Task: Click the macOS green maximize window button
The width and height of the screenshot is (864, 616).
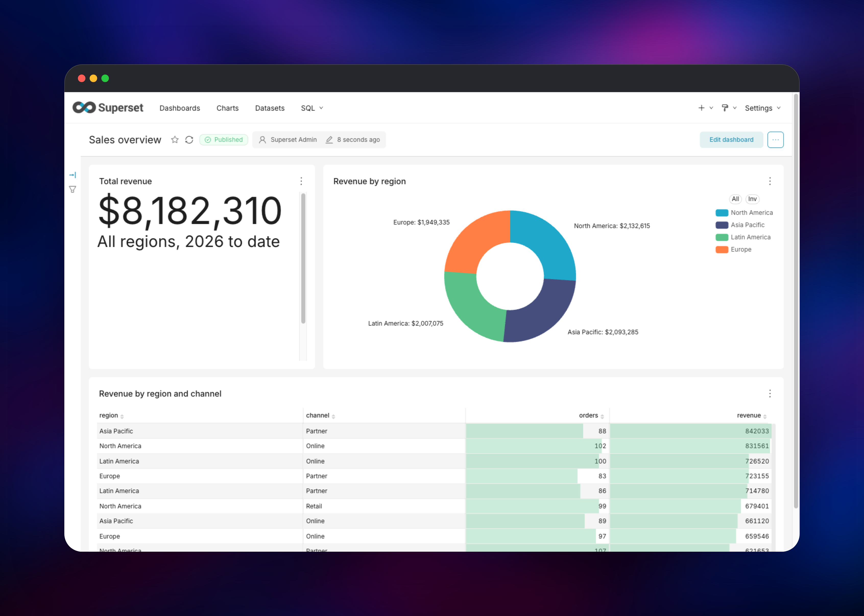Action: point(105,78)
